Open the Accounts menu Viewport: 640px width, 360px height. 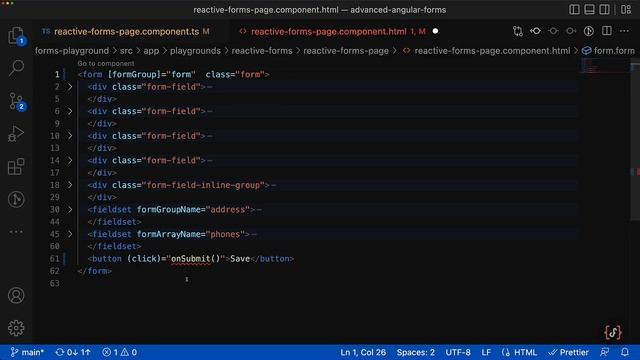16,295
